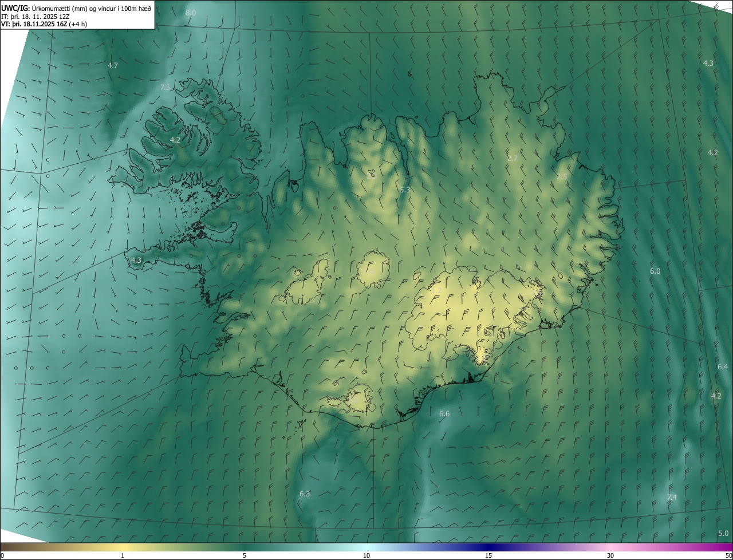Click the 4.7 value label on the map
Viewport: 733px width, 560px height.
[113, 65]
